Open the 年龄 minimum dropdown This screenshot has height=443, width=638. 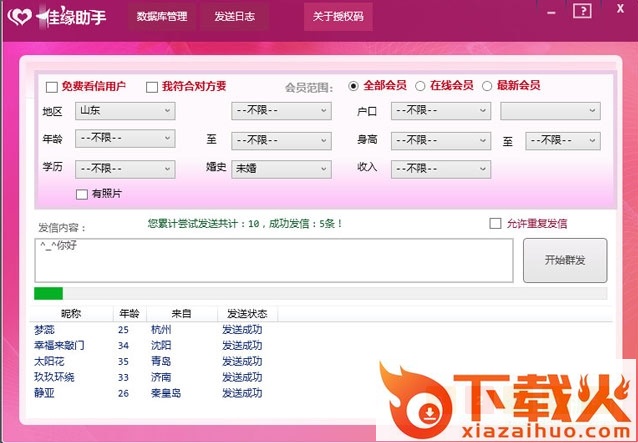pos(125,139)
